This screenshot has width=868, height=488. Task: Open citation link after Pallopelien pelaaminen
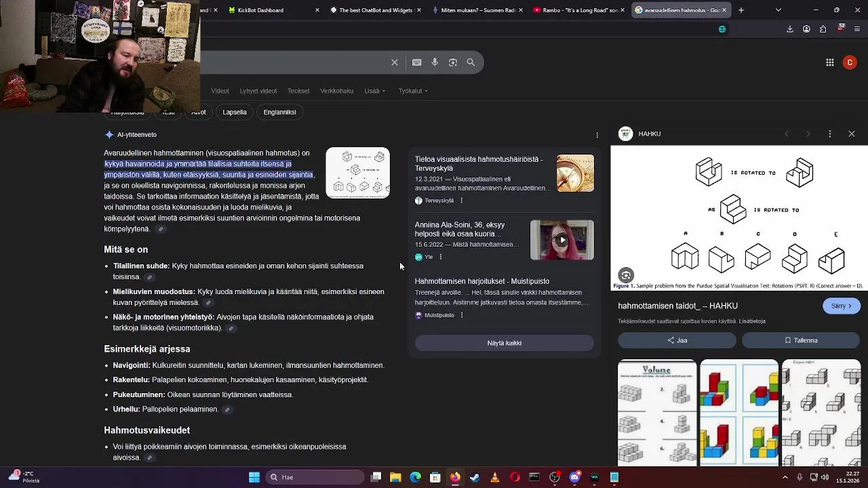227,410
